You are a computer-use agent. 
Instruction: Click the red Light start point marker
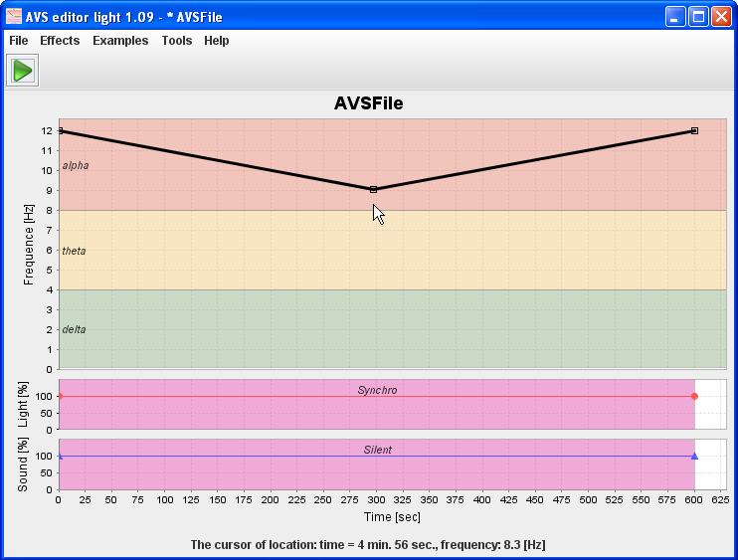(60, 396)
